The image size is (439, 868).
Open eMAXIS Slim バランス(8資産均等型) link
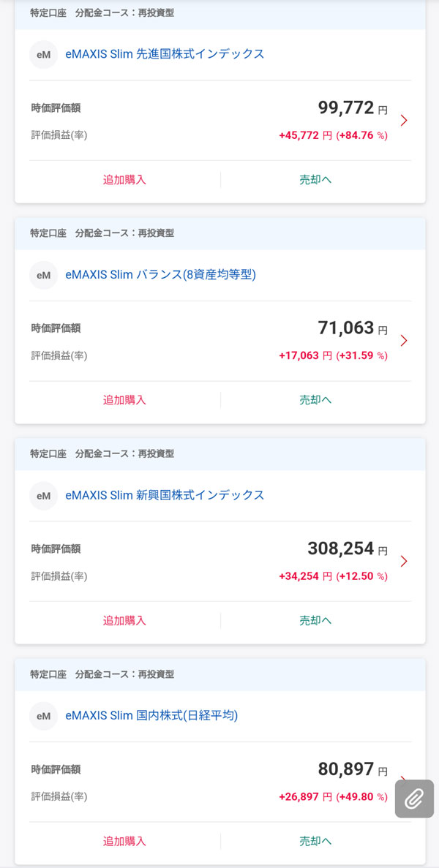(160, 275)
